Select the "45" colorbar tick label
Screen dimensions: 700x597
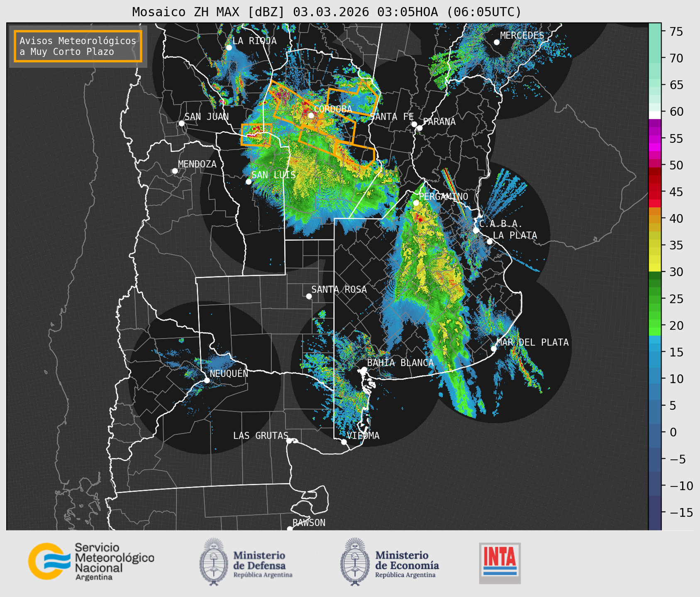click(x=676, y=192)
